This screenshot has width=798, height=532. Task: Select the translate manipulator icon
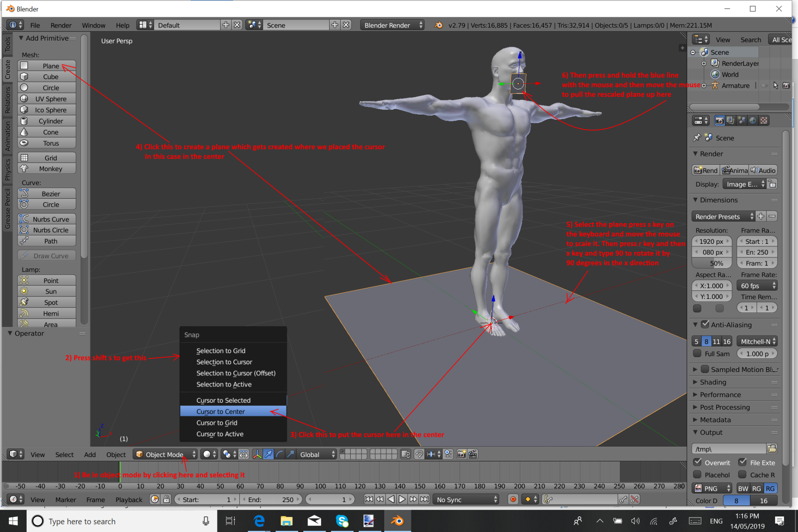pos(269,454)
